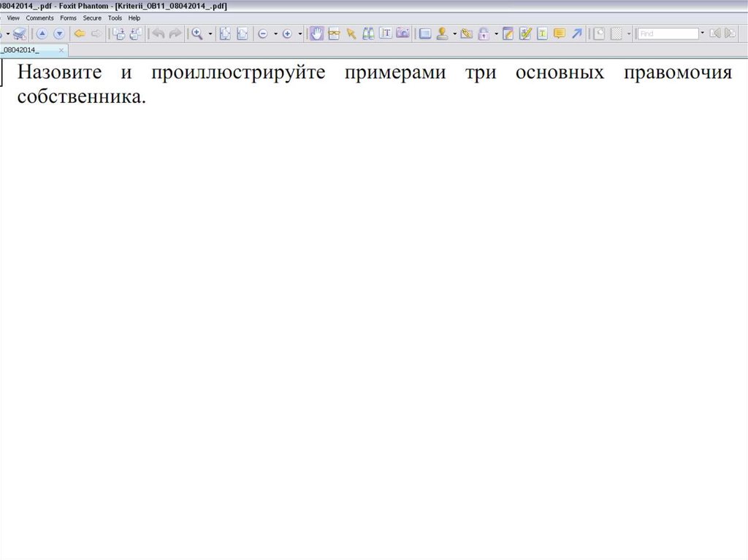
Task: Click into the Find search field
Action: tap(668, 34)
